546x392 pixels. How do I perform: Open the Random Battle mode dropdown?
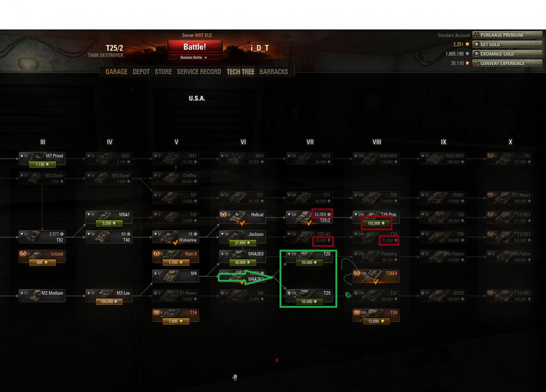[194, 58]
